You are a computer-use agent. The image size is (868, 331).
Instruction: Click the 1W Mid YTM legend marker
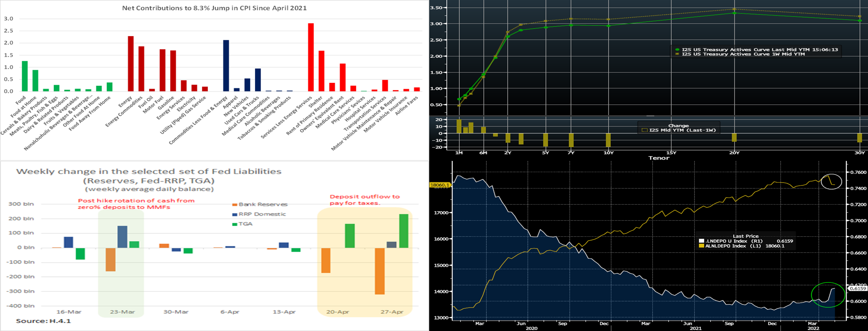[x=677, y=54]
